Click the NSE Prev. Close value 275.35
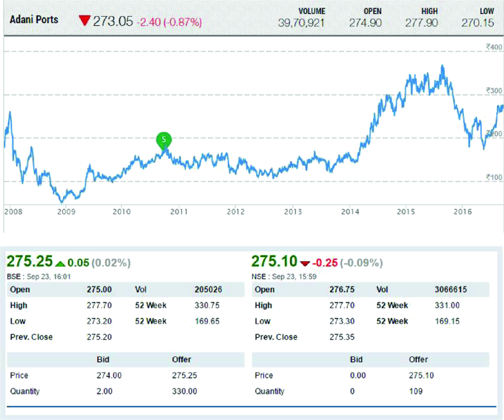504x420 pixels. tap(342, 337)
